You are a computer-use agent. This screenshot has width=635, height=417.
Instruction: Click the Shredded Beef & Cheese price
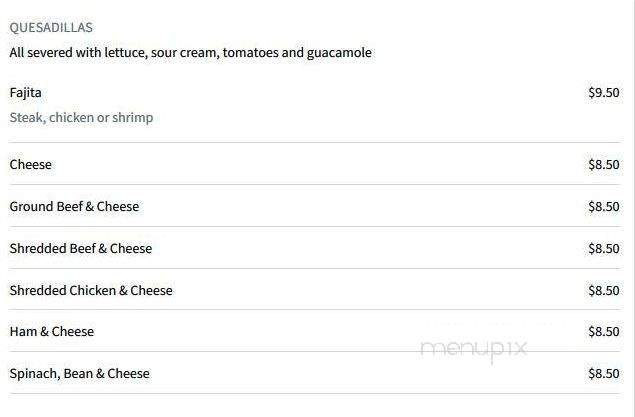tap(604, 249)
